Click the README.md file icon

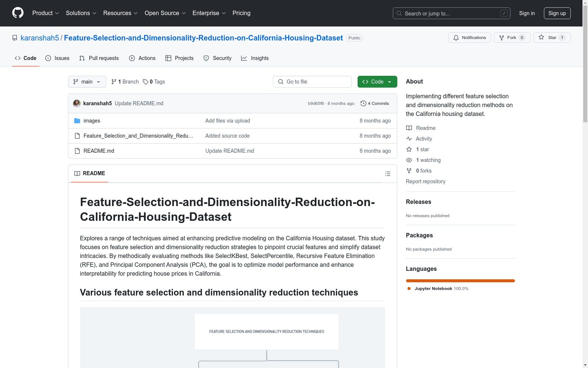pyautogui.click(x=77, y=151)
